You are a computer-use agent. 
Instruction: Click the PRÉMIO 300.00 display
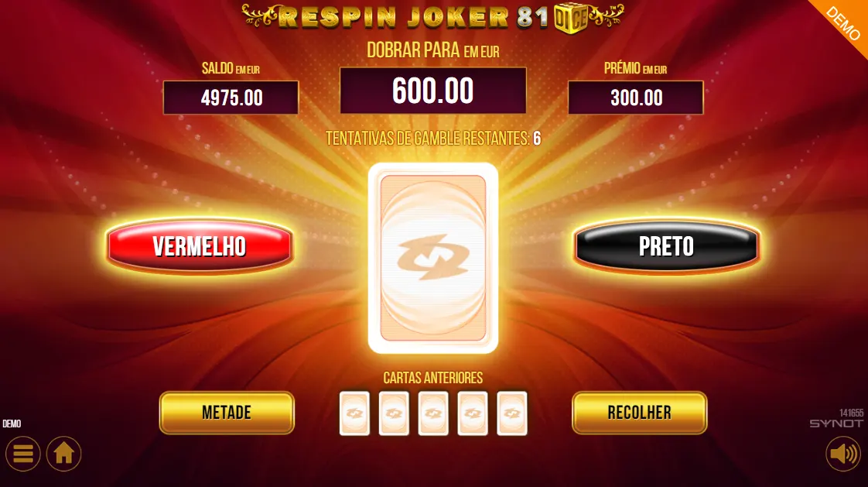point(636,98)
